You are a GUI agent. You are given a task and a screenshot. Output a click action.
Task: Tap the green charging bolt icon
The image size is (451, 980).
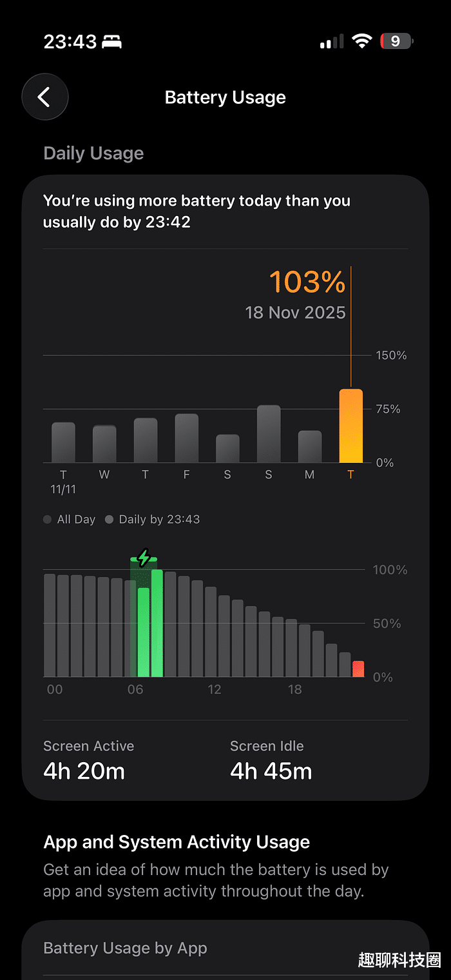click(144, 557)
